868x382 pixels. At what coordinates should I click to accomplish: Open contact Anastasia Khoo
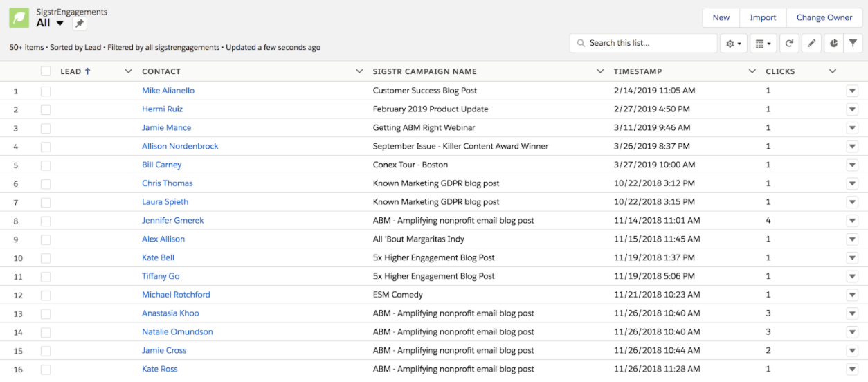[170, 313]
